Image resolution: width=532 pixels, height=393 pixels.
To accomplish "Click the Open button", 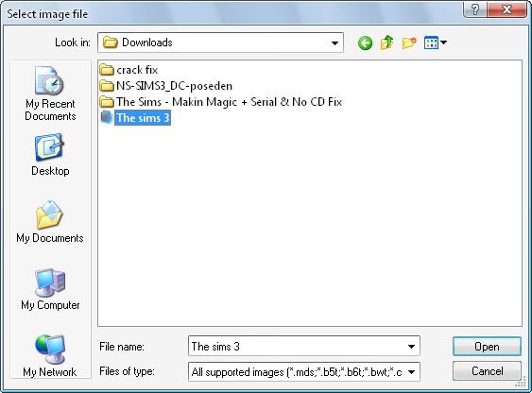I will coord(487,346).
